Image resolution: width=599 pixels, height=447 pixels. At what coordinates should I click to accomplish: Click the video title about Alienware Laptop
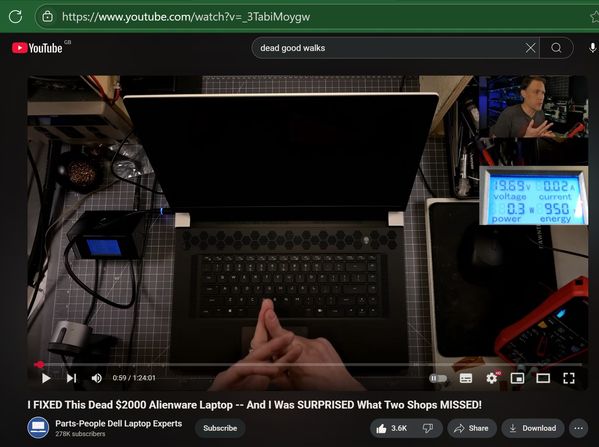coord(254,405)
